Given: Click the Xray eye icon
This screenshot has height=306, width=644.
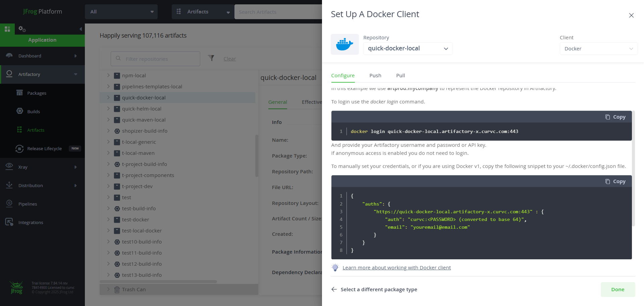Looking at the screenshot, I should click(x=9, y=167).
